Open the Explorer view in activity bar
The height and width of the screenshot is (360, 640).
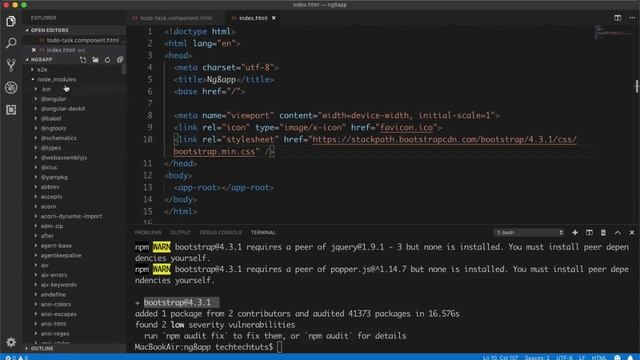(11, 21)
